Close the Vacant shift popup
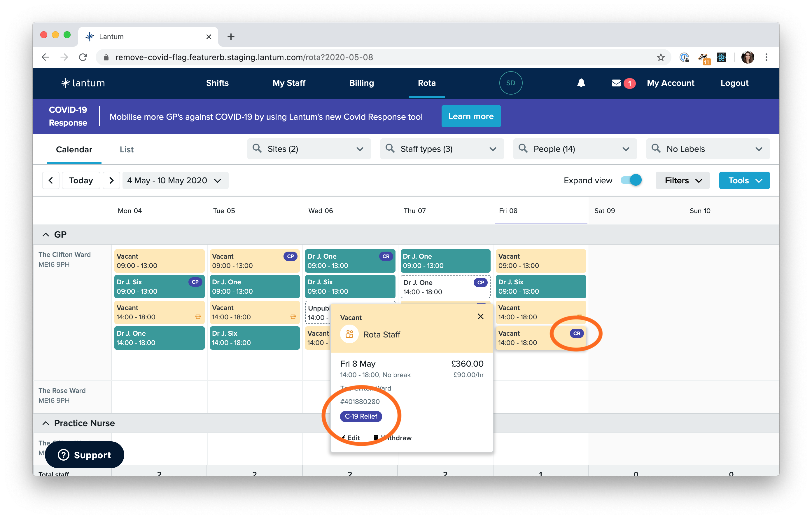Screen dimensions: 812x519 [x=480, y=316]
